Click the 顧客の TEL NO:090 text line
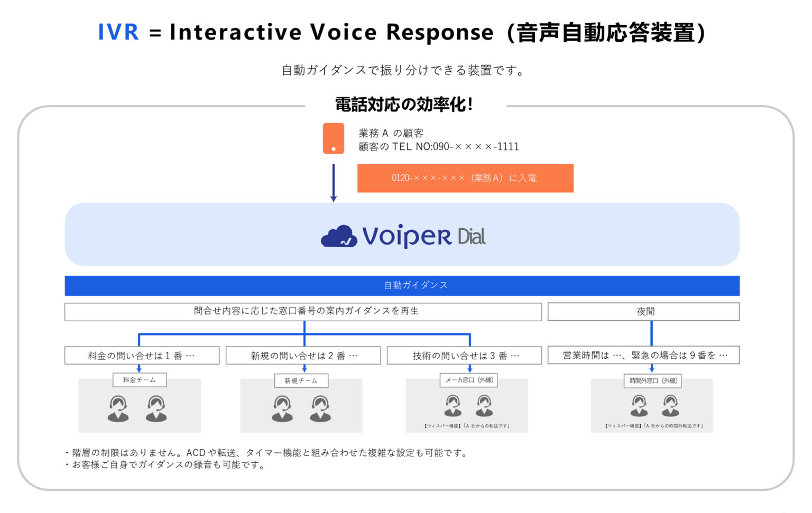The width and height of the screenshot is (812, 513). click(439, 147)
